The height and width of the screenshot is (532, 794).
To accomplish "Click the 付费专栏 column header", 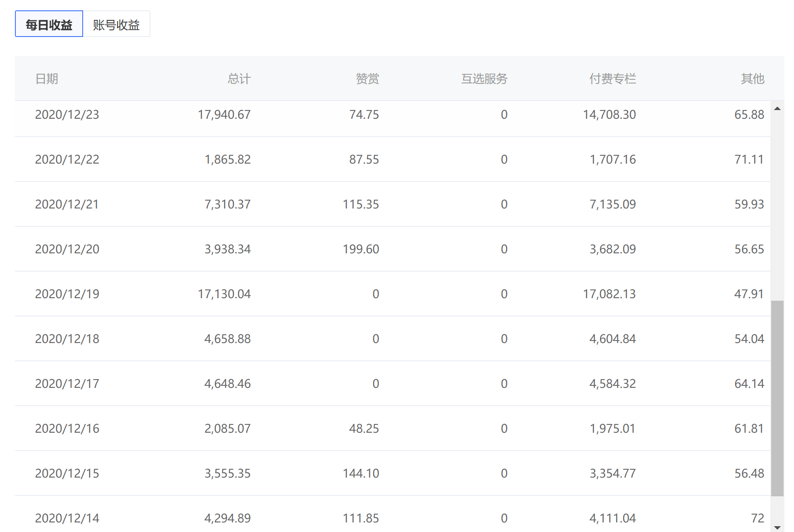I will [x=612, y=78].
